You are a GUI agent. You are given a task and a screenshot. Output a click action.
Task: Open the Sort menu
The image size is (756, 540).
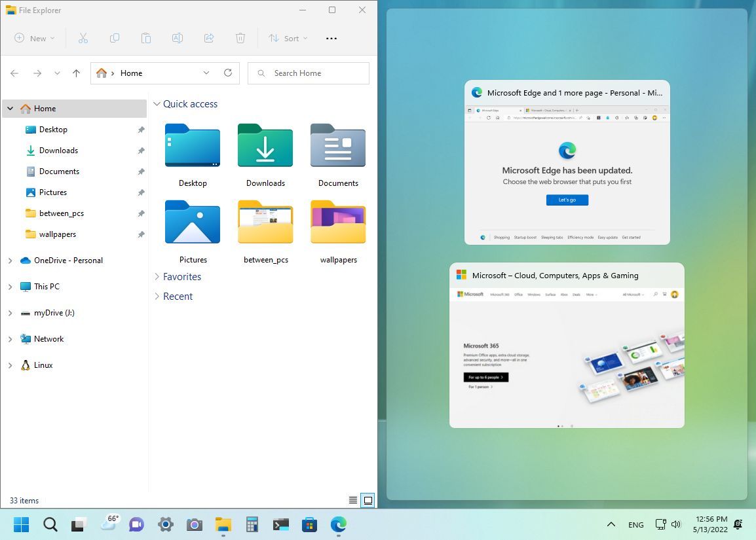288,38
